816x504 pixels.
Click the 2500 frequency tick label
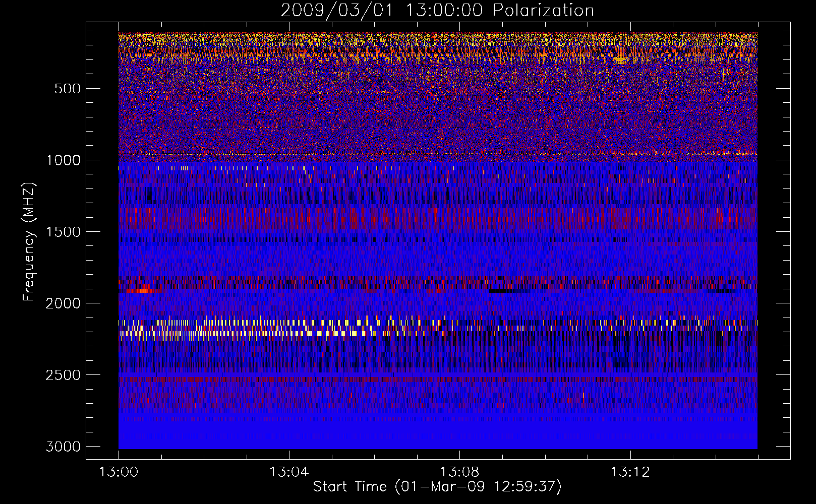coord(64,375)
